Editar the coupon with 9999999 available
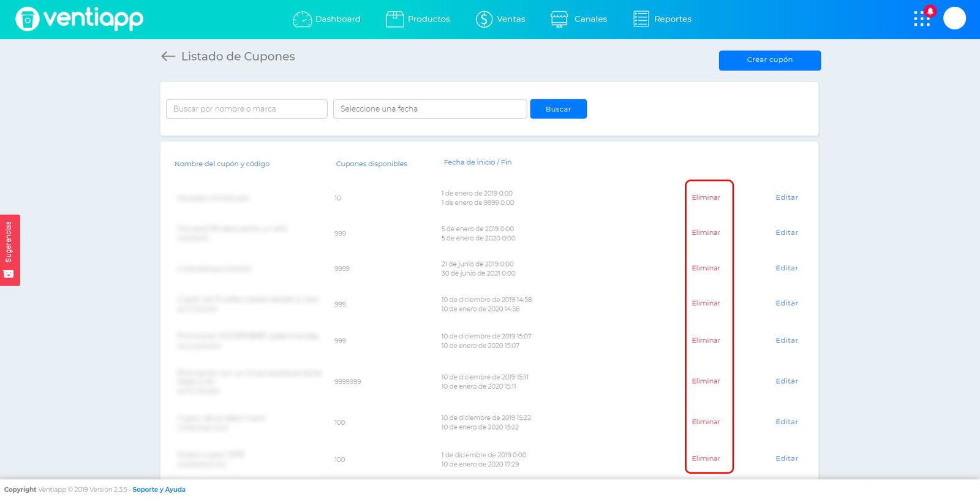Viewport: 980px width, 499px height. (x=787, y=381)
